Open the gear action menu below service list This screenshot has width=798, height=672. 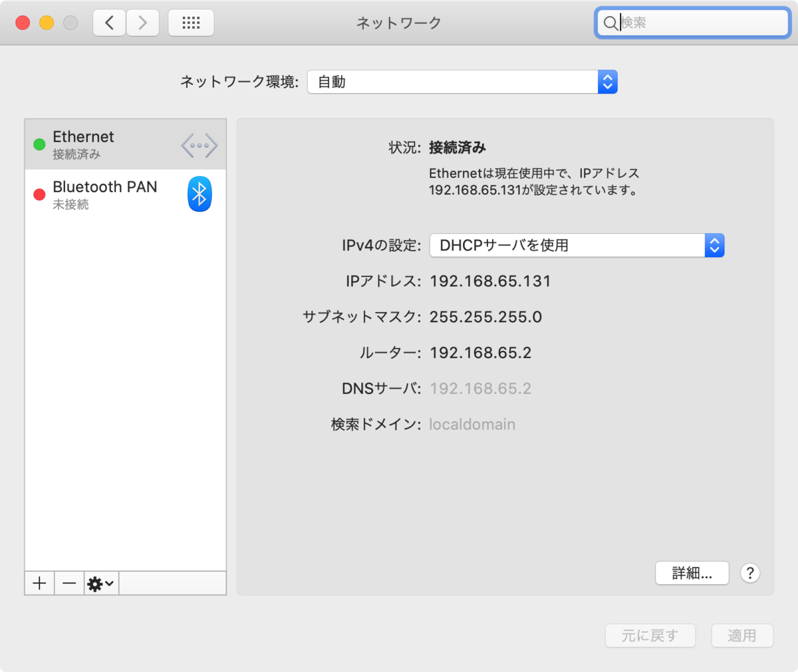pyautogui.click(x=101, y=584)
